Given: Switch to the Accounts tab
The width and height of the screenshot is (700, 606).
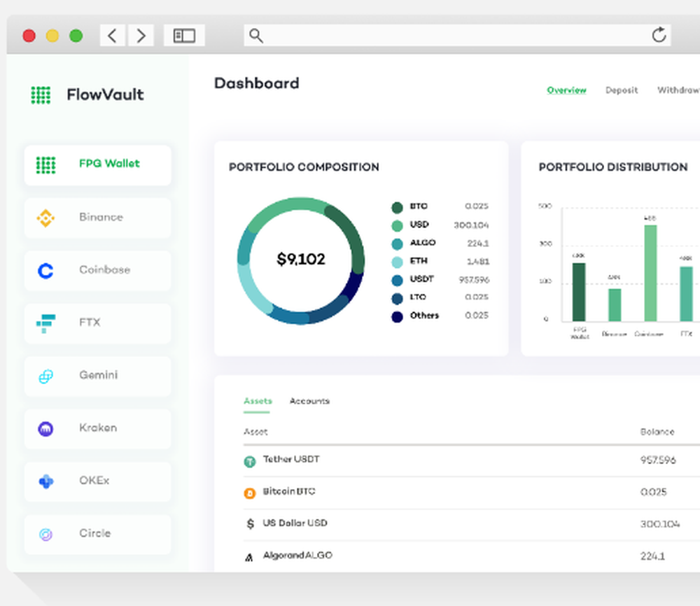Looking at the screenshot, I should point(309,401).
